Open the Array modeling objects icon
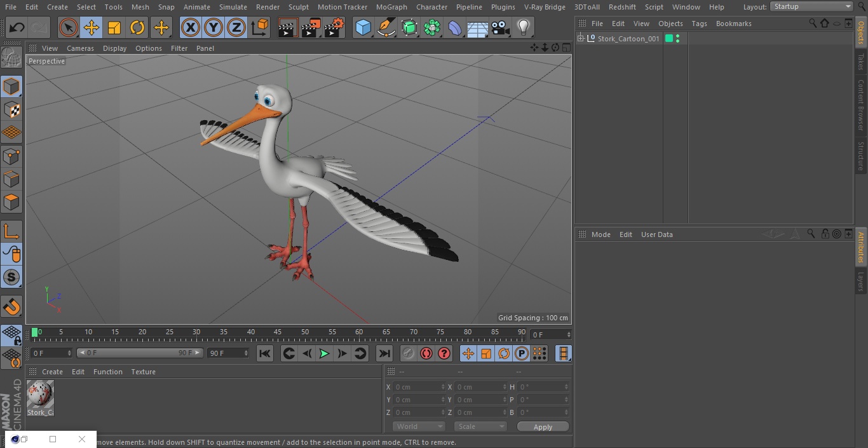Viewport: 868px width, 448px height. tap(432, 28)
